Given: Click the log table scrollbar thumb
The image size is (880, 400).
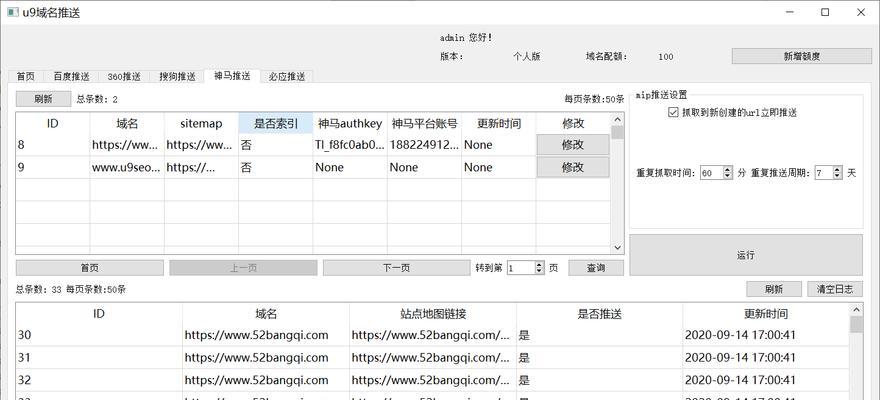Looking at the screenshot, I should click(856, 324).
